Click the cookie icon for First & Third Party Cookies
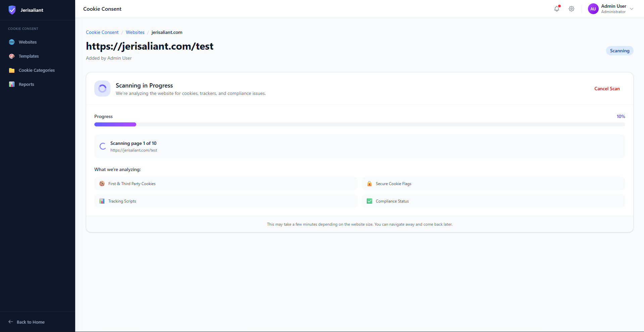The height and width of the screenshot is (332, 644). click(x=102, y=184)
